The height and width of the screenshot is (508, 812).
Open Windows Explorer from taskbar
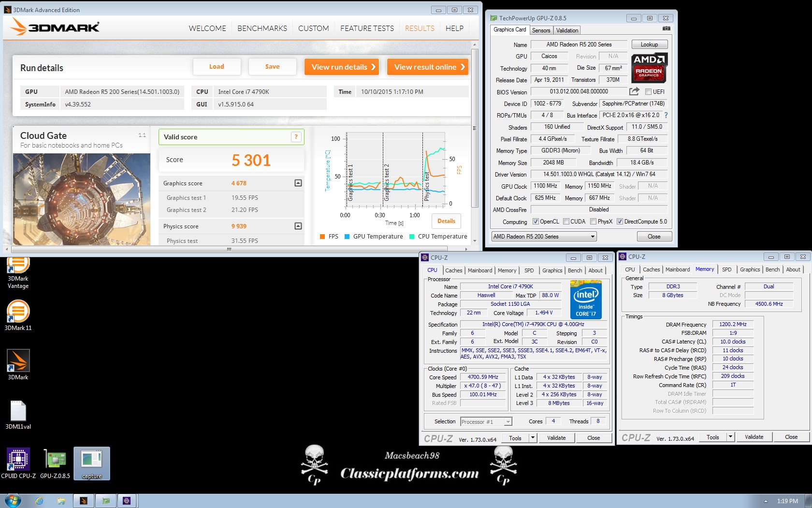point(61,501)
